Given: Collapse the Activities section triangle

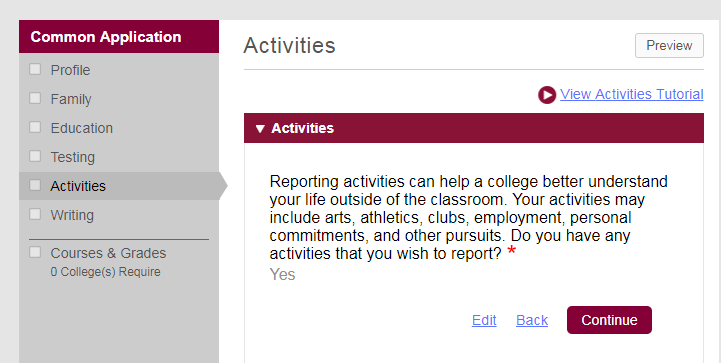Looking at the screenshot, I should pos(260,129).
